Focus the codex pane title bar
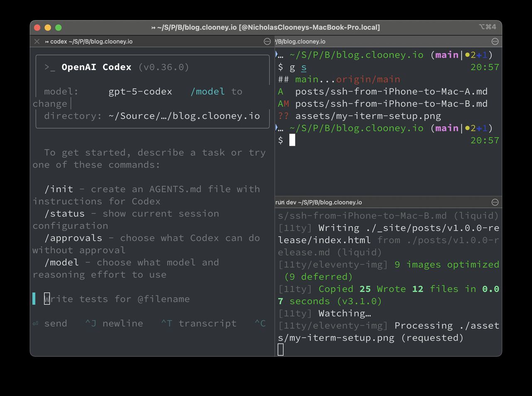 point(152,42)
